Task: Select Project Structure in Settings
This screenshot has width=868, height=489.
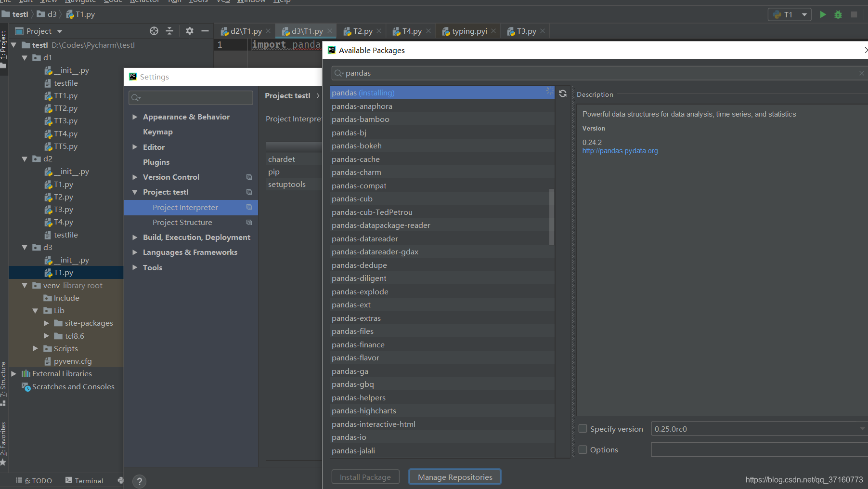Action: 191,223
